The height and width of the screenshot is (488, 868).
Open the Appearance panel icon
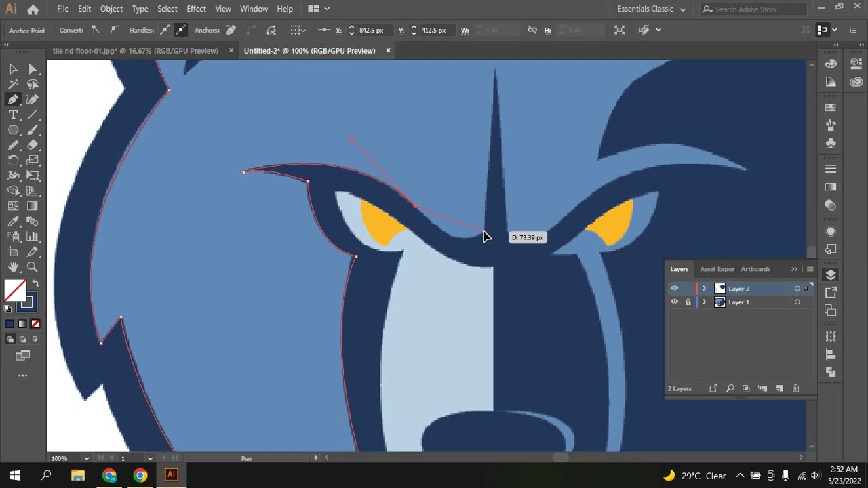[x=831, y=231]
